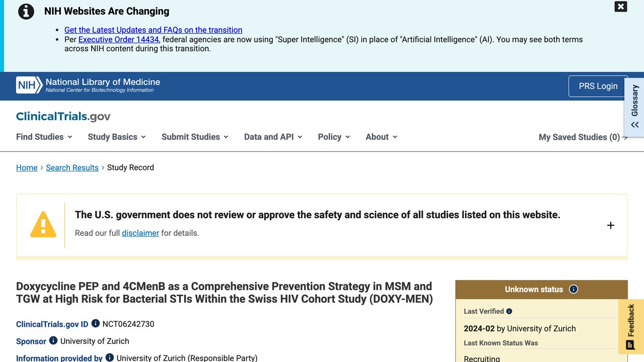Click the Information provided by label

(x=59, y=358)
